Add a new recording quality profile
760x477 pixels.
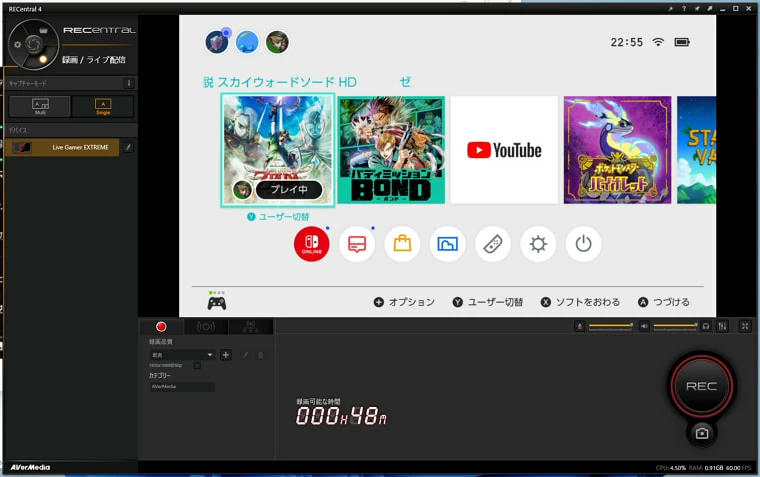225,355
